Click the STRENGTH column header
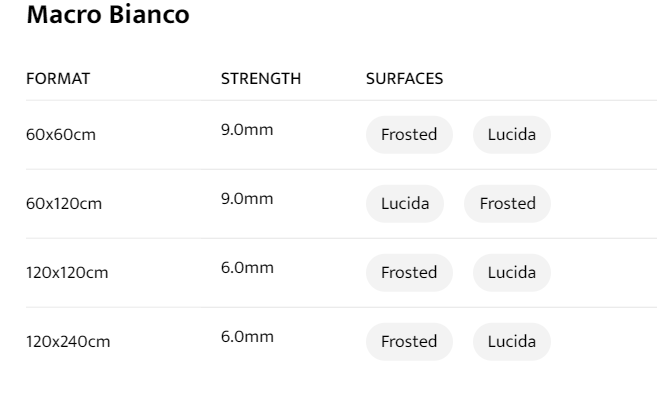This screenshot has width=657, height=404. pos(260,79)
